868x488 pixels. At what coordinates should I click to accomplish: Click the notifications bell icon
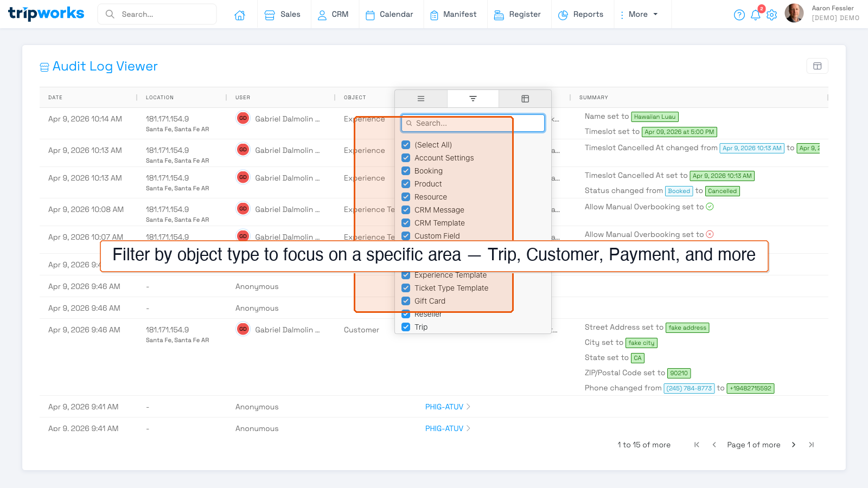click(756, 15)
